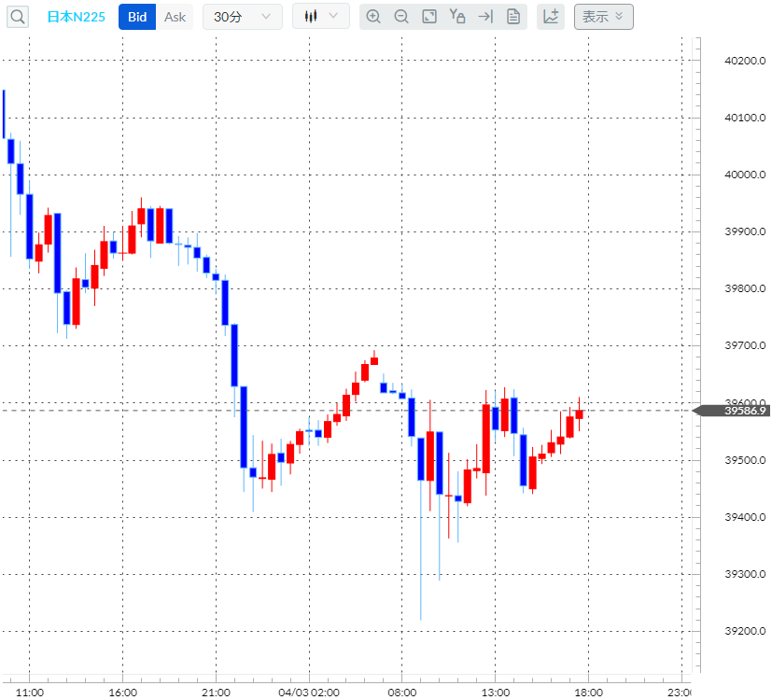Image resolution: width=772 pixels, height=700 pixels.
Task: Select the 40100.0 price axis label
Action: [745, 118]
